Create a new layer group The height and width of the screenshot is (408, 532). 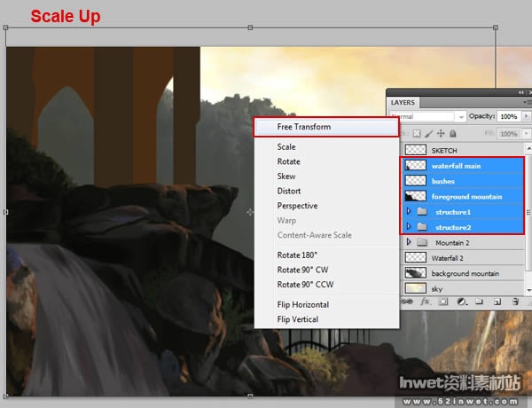pyautogui.click(x=479, y=302)
